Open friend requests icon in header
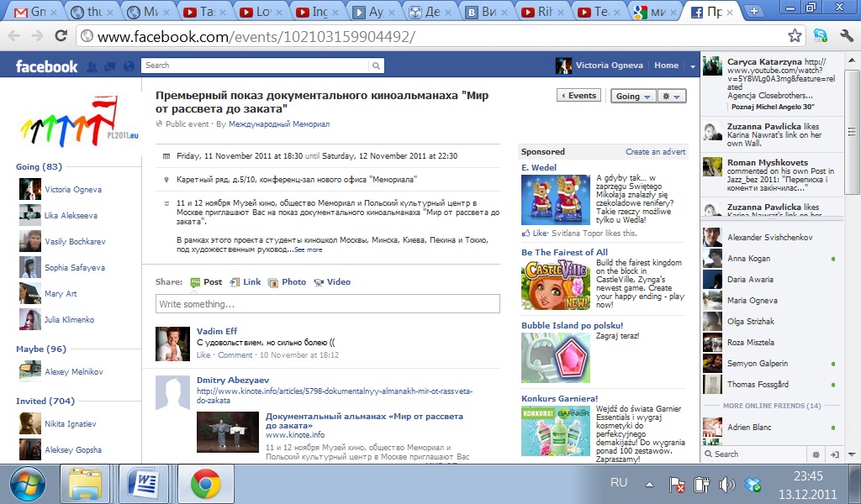The height and width of the screenshot is (504, 861). [x=92, y=67]
